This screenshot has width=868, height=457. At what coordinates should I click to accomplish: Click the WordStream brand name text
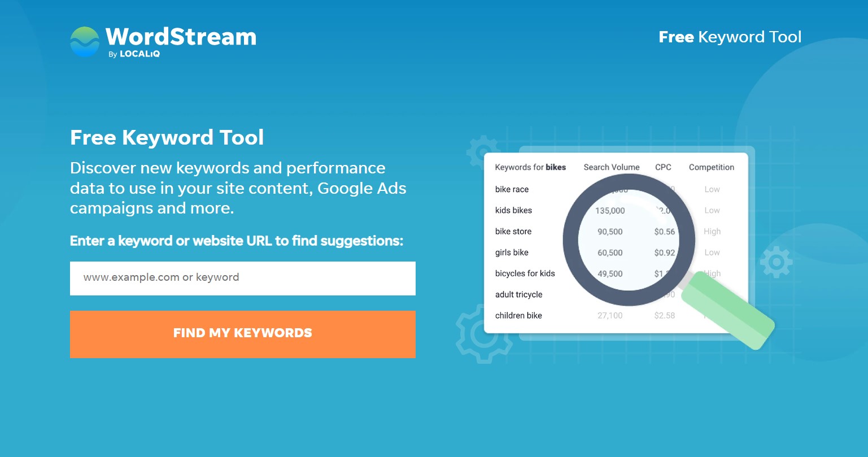(181, 36)
